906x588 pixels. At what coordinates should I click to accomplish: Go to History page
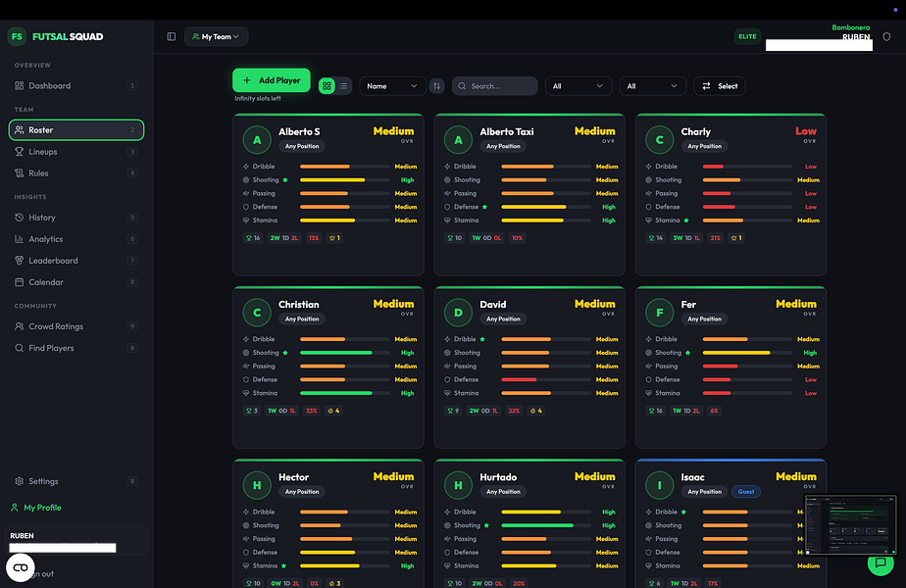[76, 218]
